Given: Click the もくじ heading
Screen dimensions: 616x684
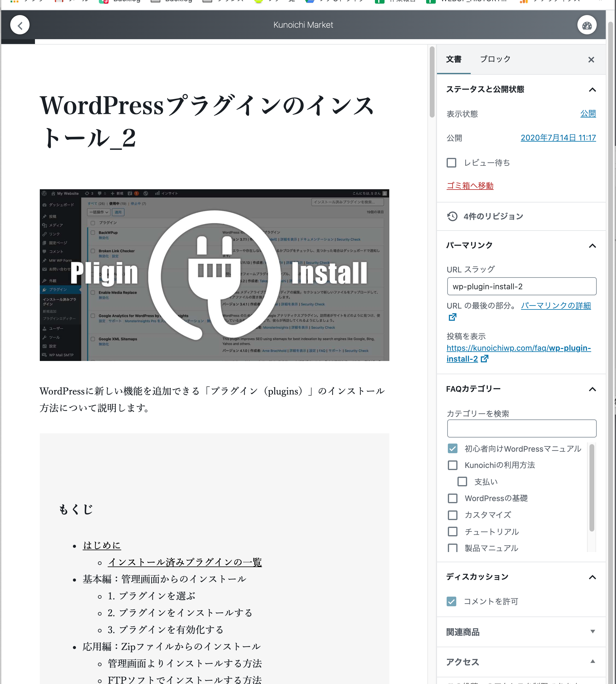Looking at the screenshot, I should click(x=76, y=509).
